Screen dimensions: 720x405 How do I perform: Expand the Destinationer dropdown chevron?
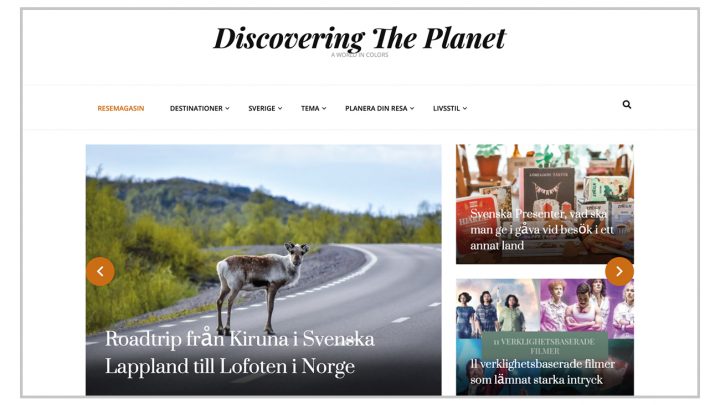(x=227, y=108)
